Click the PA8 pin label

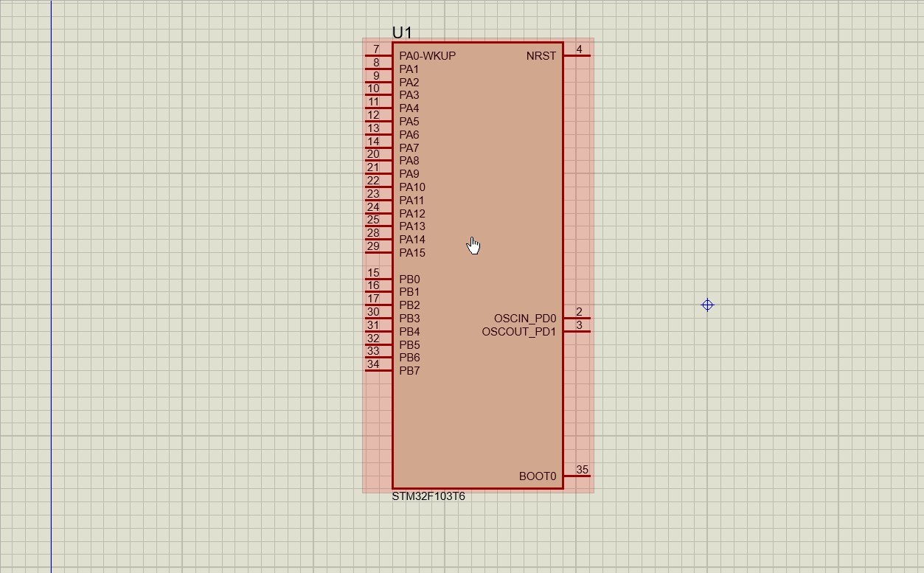(409, 161)
